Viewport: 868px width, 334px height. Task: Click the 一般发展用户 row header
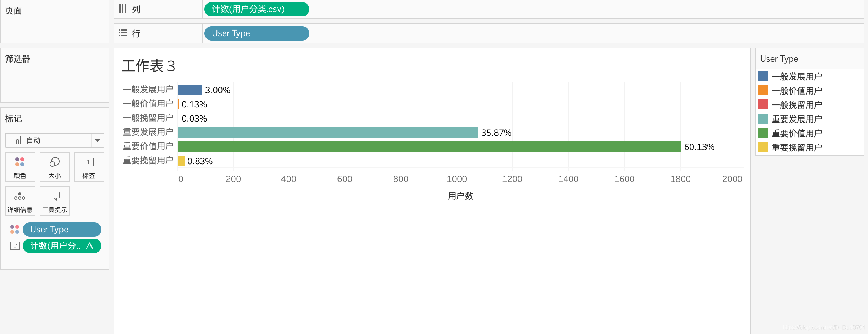point(148,90)
